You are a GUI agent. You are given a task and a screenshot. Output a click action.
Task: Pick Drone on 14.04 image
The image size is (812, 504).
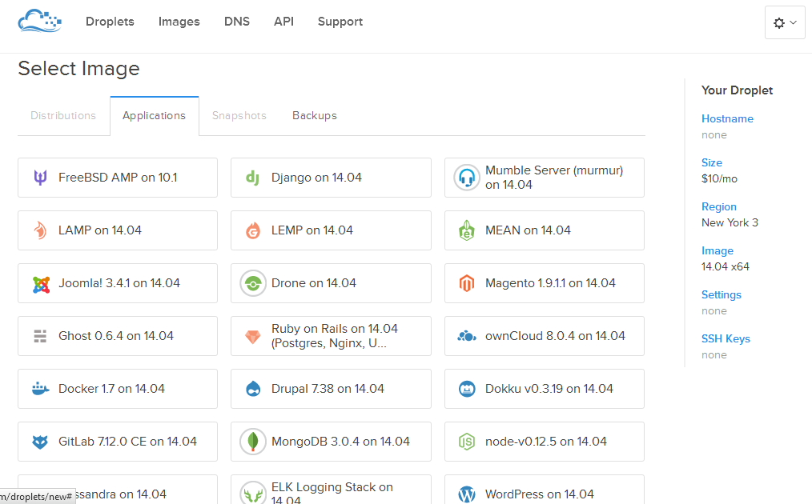point(331,283)
